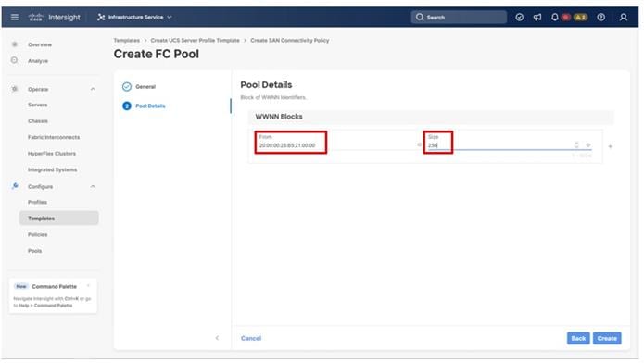The width and height of the screenshot is (644, 363).
Task: Click the Operate section label
Action: tap(38, 89)
